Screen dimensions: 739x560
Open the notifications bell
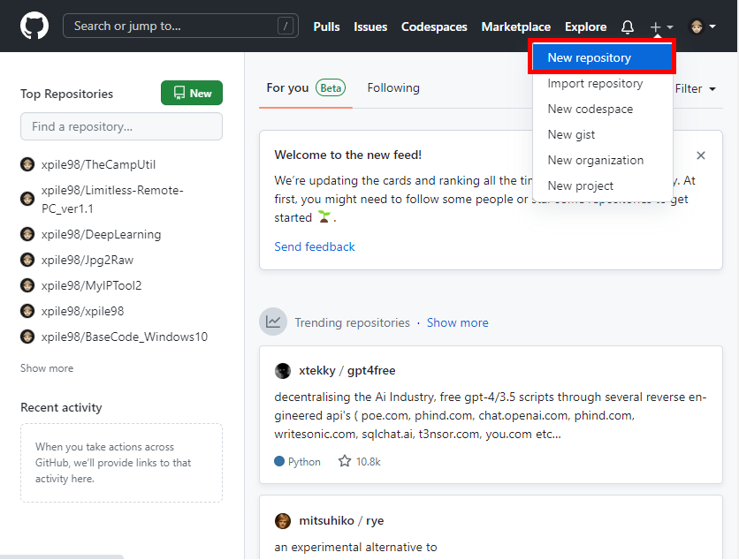(x=628, y=26)
